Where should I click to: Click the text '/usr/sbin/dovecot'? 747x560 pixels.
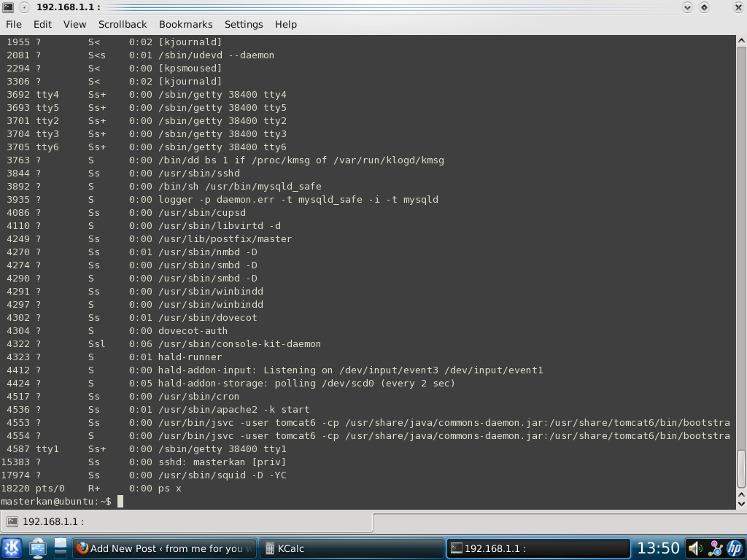pyautogui.click(x=208, y=318)
